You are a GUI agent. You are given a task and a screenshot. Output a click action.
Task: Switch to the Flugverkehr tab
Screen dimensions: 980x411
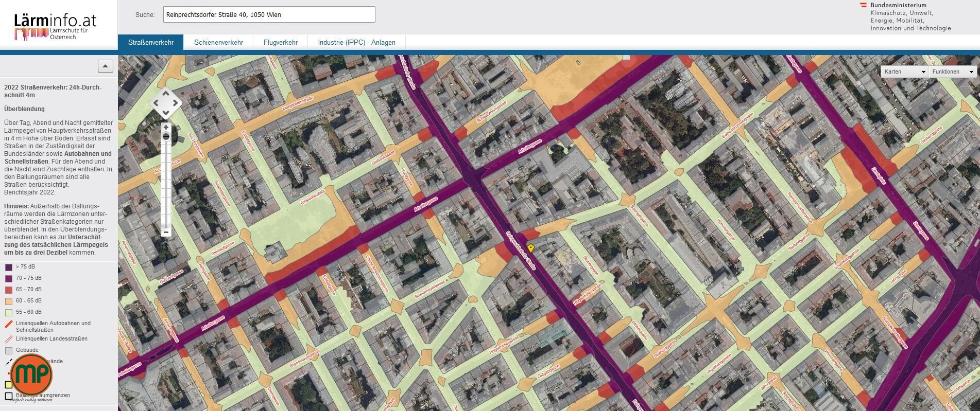[x=280, y=42]
